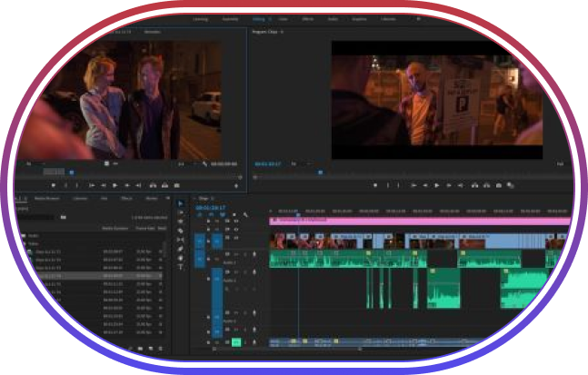
Task: Open timeline display settings wrench
Action: point(245,214)
